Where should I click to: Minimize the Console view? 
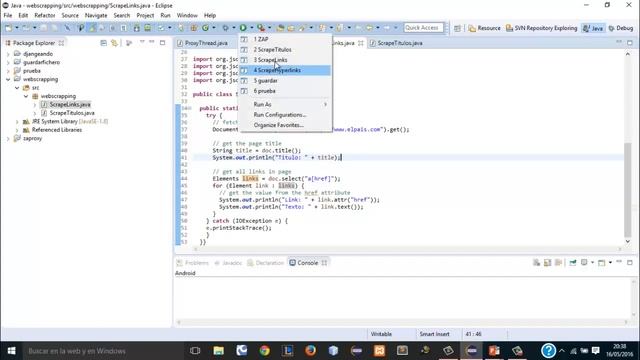coord(619,262)
